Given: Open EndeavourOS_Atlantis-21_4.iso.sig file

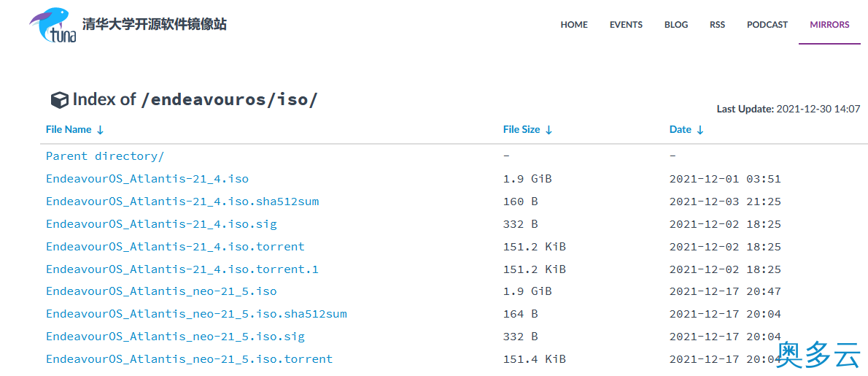Looking at the screenshot, I should [161, 224].
